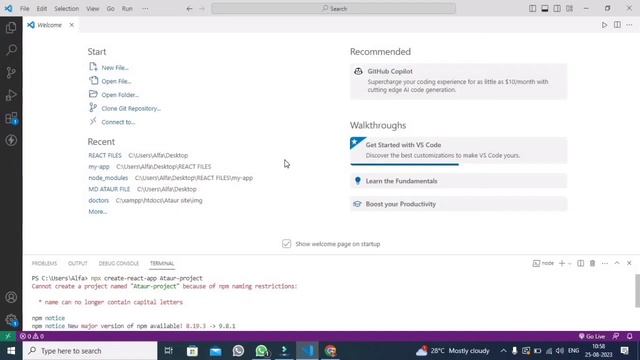Screen dimensions: 640x360
Task: Open Boost your Productivity walkthrough
Action: click(x=458, y=204)
